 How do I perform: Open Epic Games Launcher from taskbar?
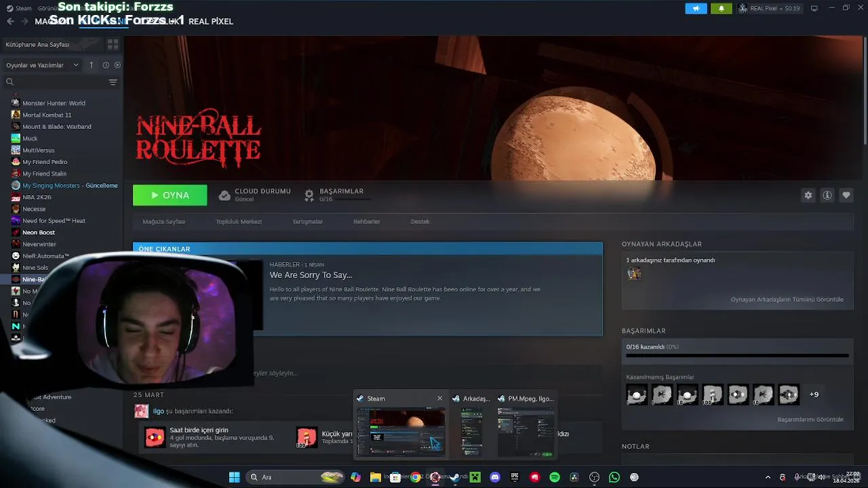515,477
